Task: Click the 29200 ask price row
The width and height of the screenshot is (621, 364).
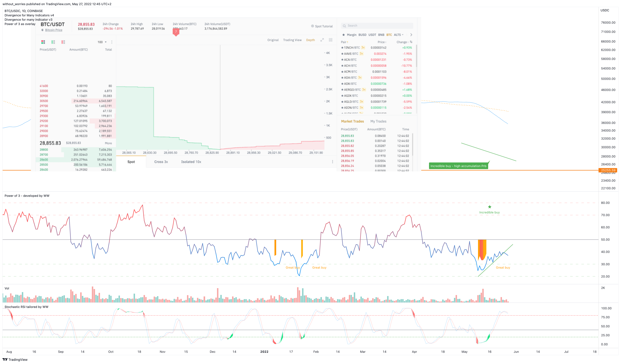Action: [76, 121]
